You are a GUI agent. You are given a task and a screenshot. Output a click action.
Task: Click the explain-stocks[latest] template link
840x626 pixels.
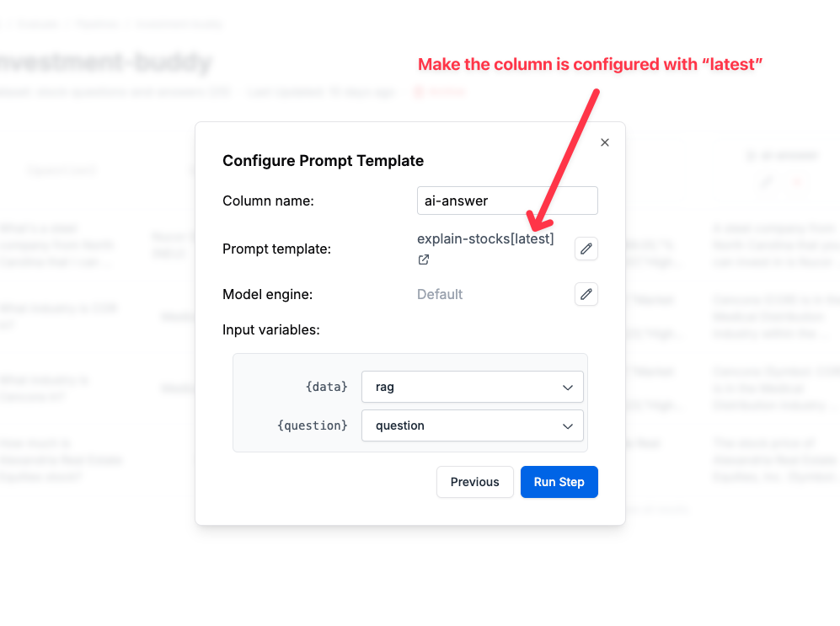tap(485, 238)
